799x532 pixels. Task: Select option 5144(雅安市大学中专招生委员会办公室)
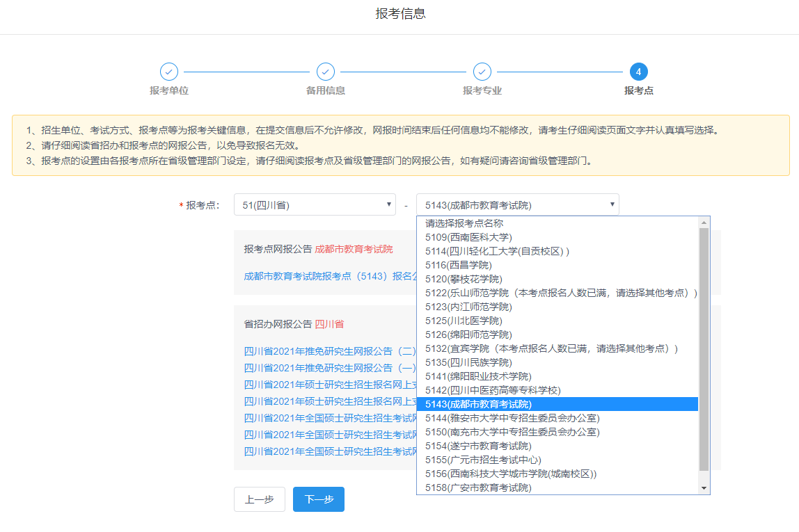[557, 418]
